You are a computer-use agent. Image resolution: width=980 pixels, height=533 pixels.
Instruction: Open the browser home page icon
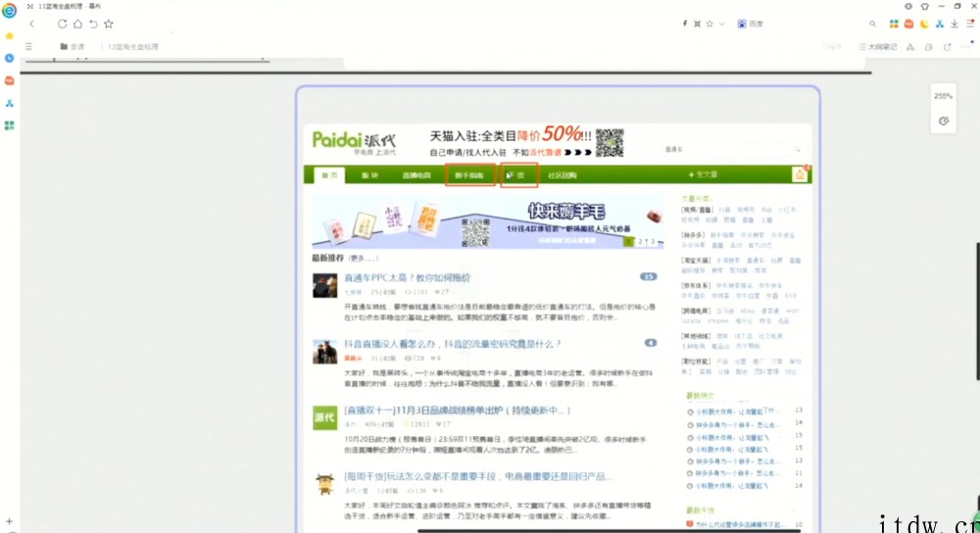pyautogui.click(x=77, y=24)
